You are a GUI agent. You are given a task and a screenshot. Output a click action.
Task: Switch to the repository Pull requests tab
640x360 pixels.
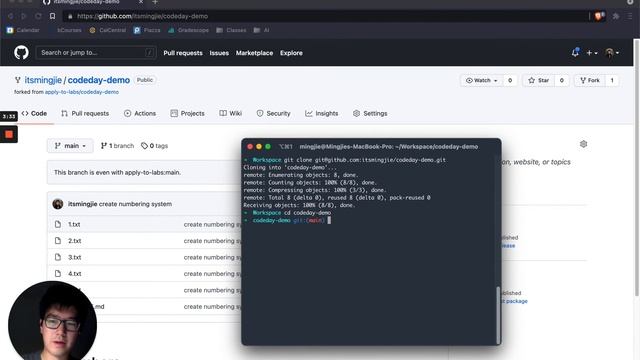click(85, 113)
